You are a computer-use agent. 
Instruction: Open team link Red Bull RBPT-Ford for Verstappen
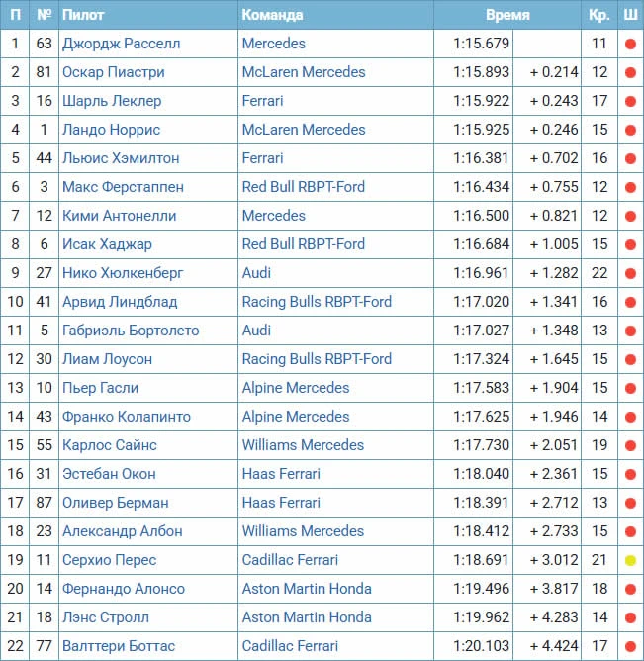[x=304, y=187]
